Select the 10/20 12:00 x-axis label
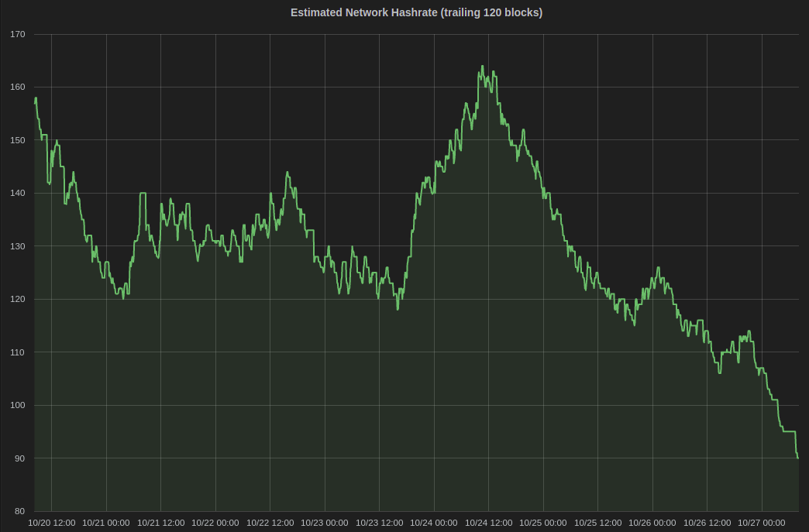Screen dimensions: 809x532 (52, 523)
